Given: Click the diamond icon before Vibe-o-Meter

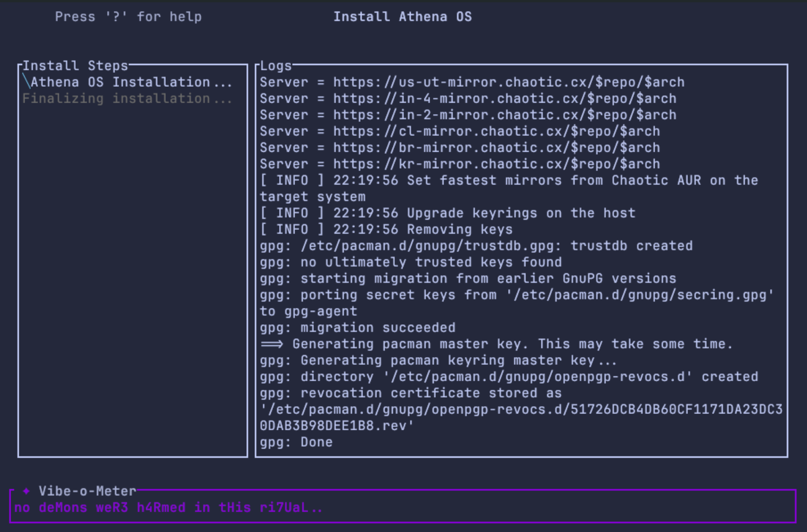Looking at the screenshot, I should (x=27, y=491).
